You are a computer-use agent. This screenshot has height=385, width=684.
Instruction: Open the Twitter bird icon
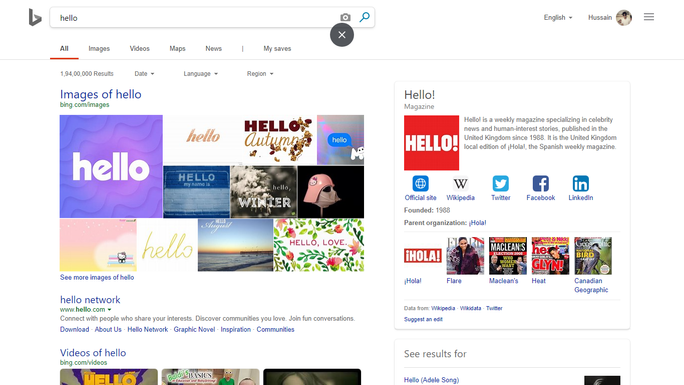coord(500,184)
